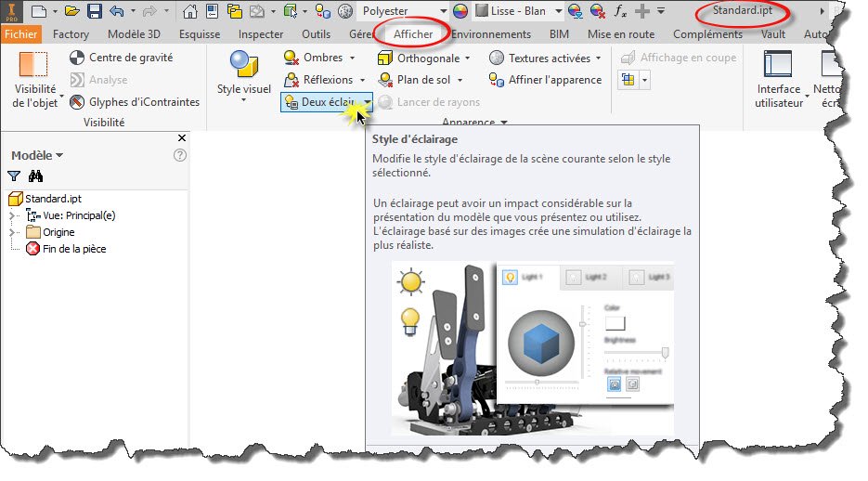Screen dimensions: 868x481
Task: Click the filter funnel icon in Modèle panel
Action: tap(14, 176)
